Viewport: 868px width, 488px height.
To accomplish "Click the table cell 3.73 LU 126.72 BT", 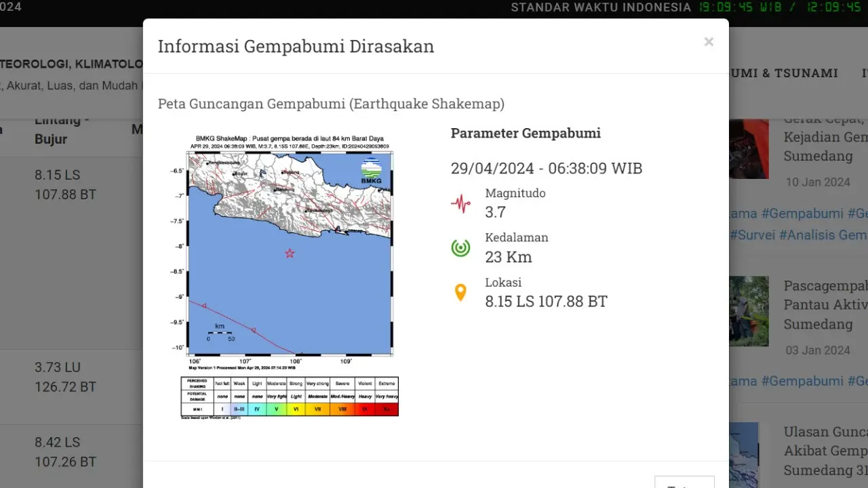I will (x=65, y=378).
